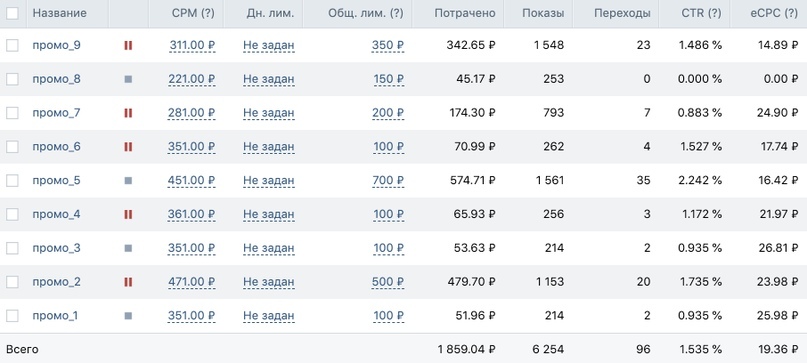Click the pause status icon for промо_2
Screen dimensions: 807x363
coord(128,282)
